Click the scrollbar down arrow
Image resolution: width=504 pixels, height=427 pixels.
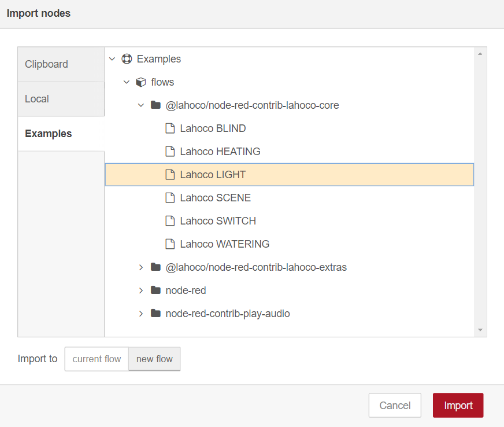pos(480,330)
